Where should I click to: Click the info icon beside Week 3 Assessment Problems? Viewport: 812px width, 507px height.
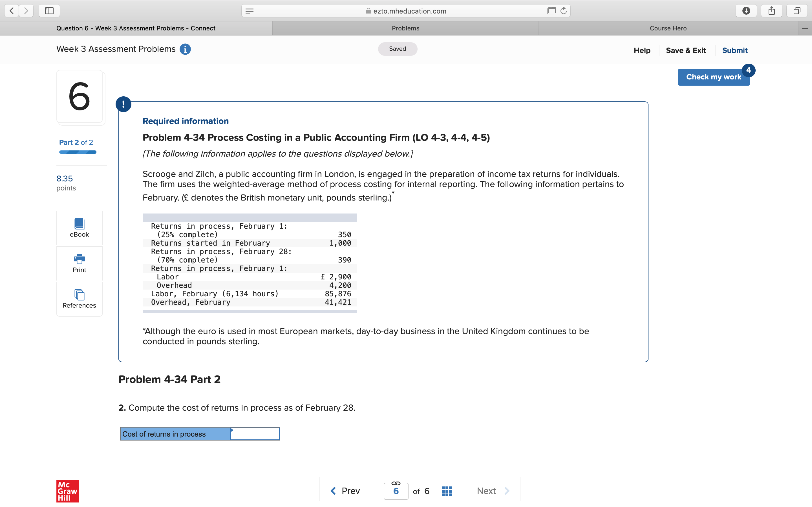coord(185,49)
